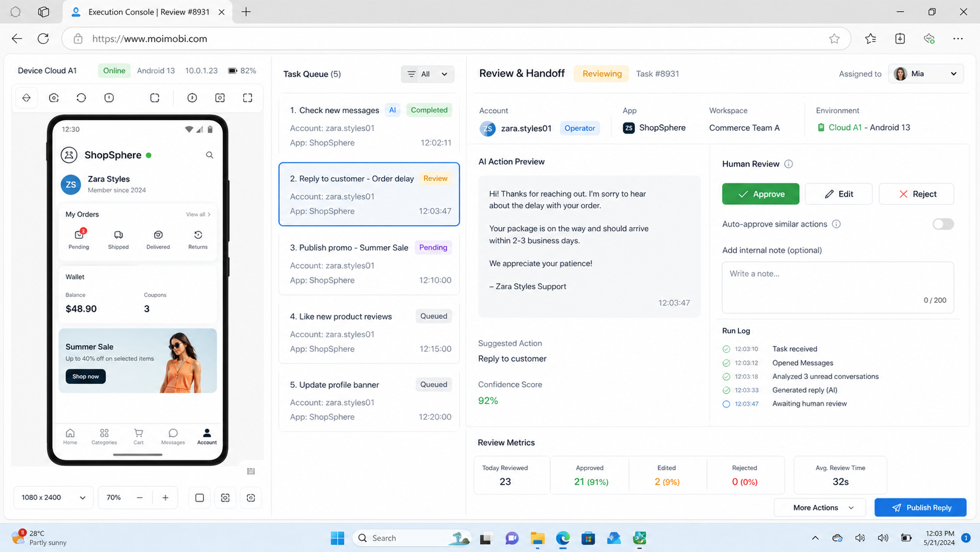Click the internal note text field
This screenshot has width=980, height=552.
[x=838, y=287]
